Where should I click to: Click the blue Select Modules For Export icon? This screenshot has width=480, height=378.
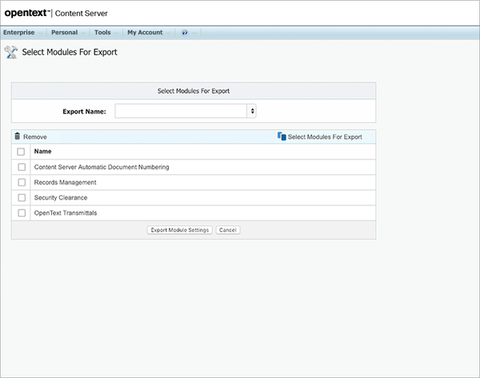(x=282, y=136)
